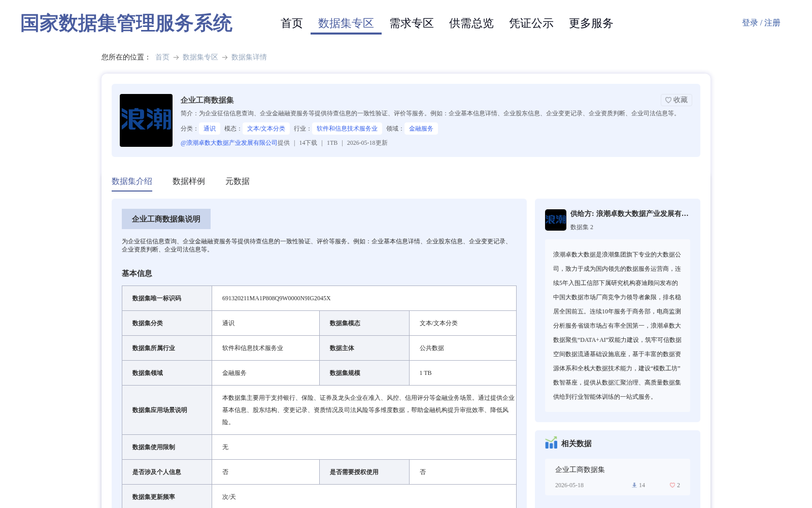Switch to the 数据样例 tab
The width and height of the screenshot is (812, 508).
tap(189, 181)
